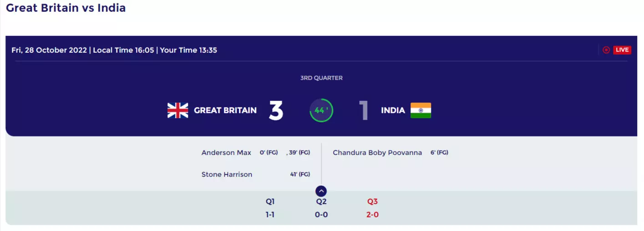Select the Q1 quarter score column
The height and width of the screenshot is (231, 644).
coord(270,208)
